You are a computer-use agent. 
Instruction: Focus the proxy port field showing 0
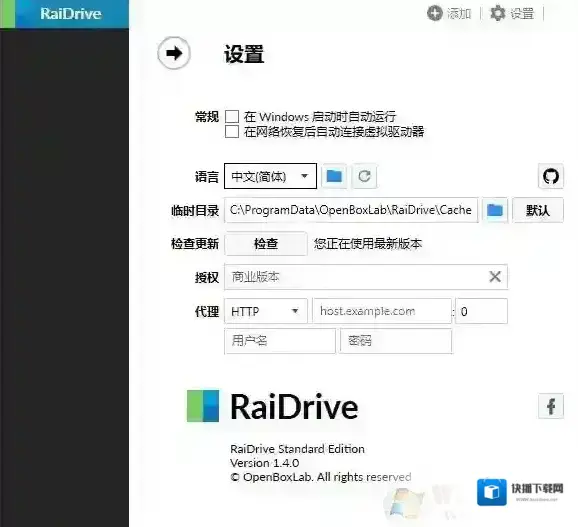pyautogui.click(x=481, y=311)
